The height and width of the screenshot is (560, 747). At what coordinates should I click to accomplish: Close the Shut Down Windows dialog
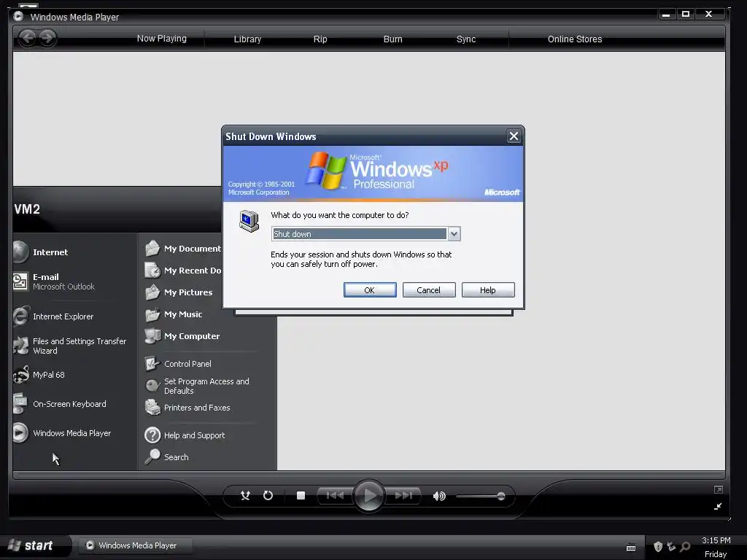coord(514,136)
